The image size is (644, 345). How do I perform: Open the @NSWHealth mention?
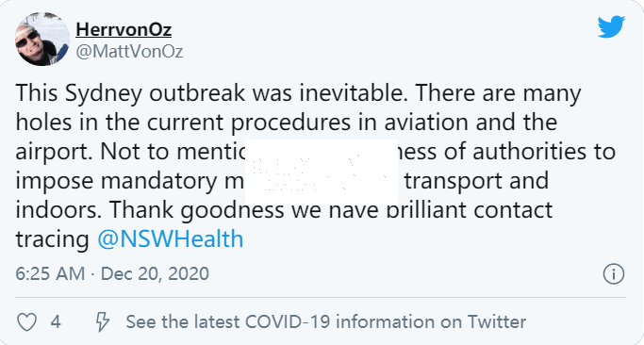[x=171, y=239]
